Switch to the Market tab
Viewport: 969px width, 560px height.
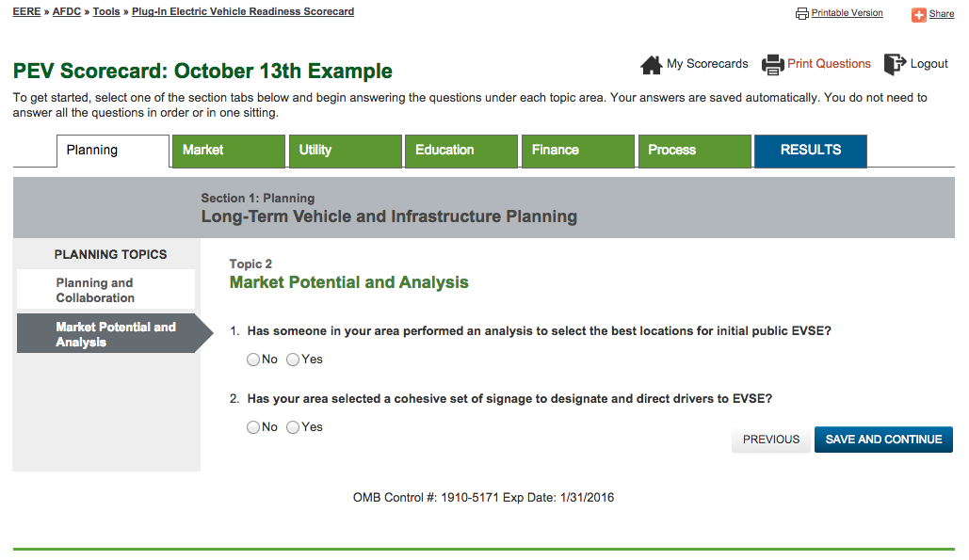coord(228,151)
